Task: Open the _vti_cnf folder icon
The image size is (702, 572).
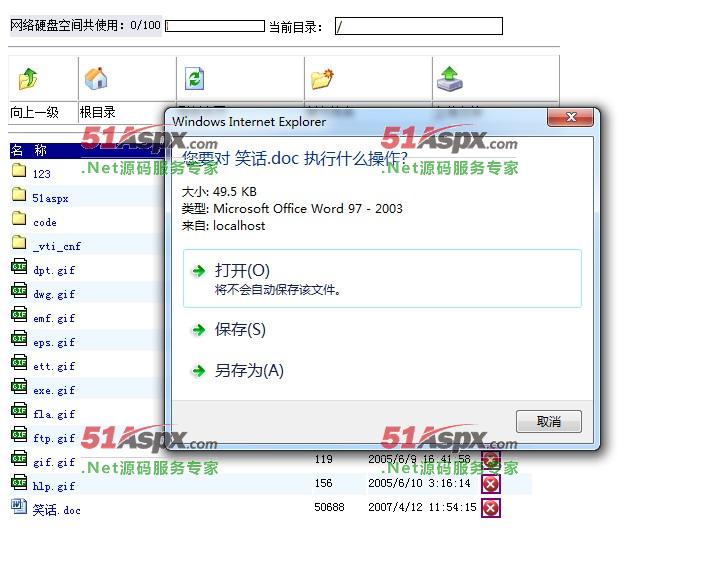Action: (x=19, y=242)
